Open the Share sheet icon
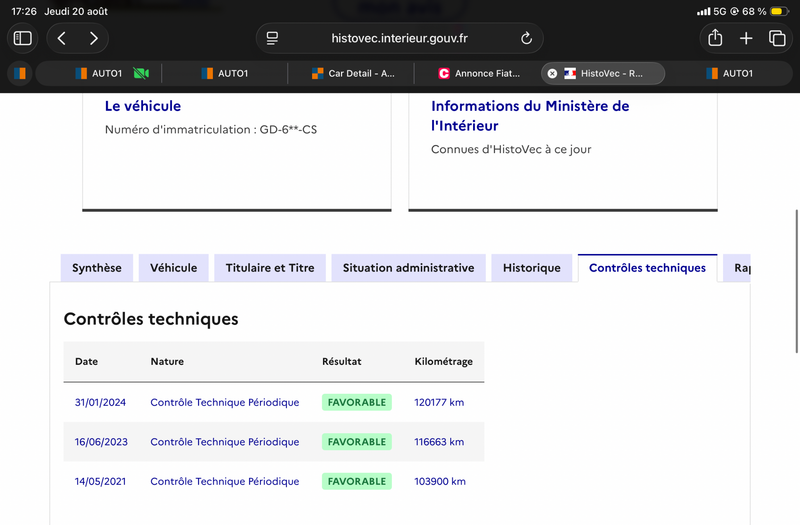800x525 pixels. (x=715, y=38)
